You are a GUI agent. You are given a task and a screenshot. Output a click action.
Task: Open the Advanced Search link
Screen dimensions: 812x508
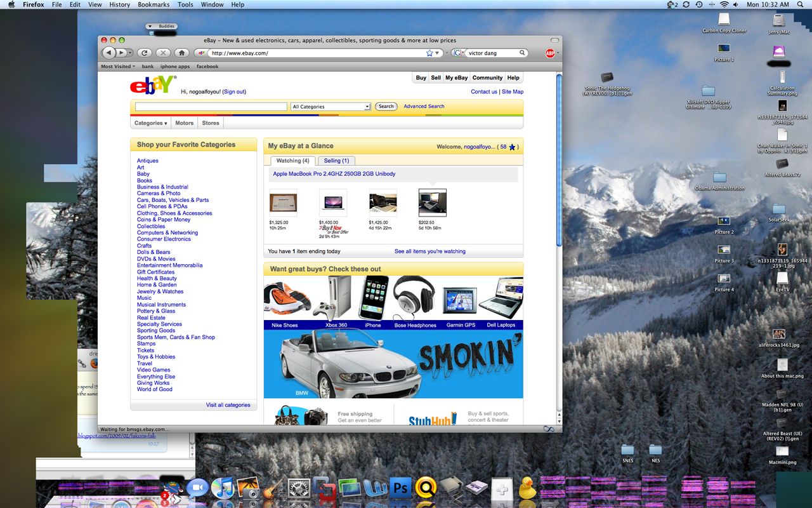424,106
